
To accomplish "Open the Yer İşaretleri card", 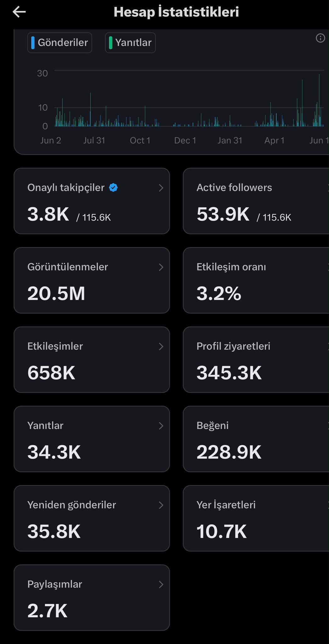I will point(256,518).
